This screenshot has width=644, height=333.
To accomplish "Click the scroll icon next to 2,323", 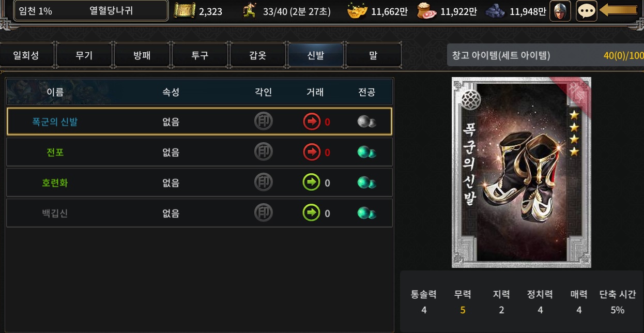I will [185, 10].
